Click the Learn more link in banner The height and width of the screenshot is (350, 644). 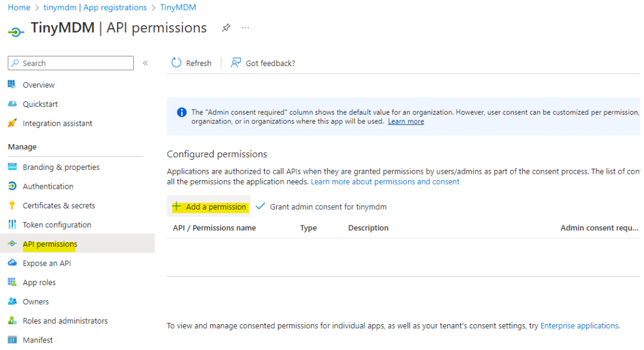click(406, 121)
